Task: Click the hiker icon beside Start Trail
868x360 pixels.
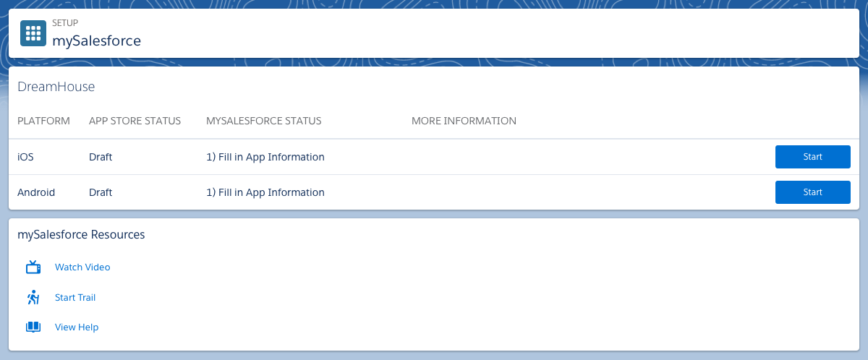Action: [33, 297]
